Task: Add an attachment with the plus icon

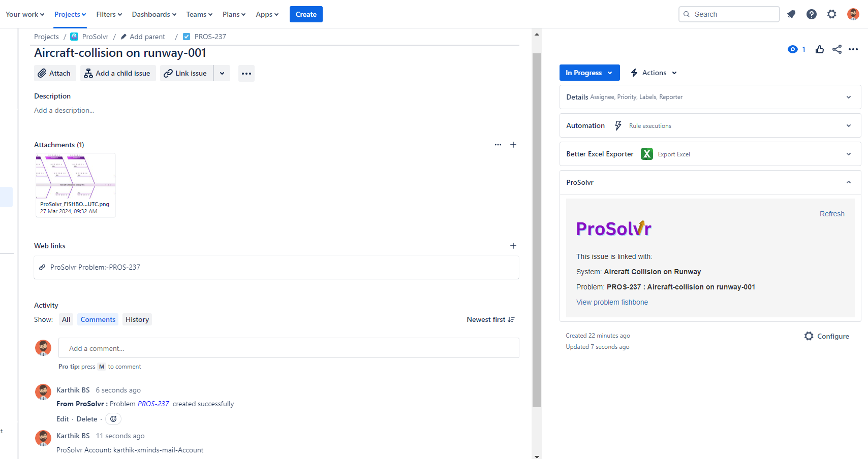Action: [x=513, y=145]
